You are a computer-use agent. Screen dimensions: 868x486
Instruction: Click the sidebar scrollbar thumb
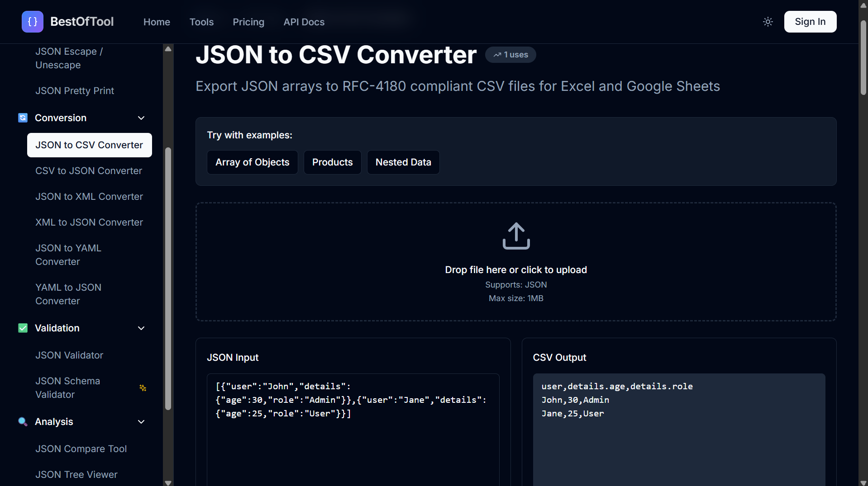coord(168,278)
